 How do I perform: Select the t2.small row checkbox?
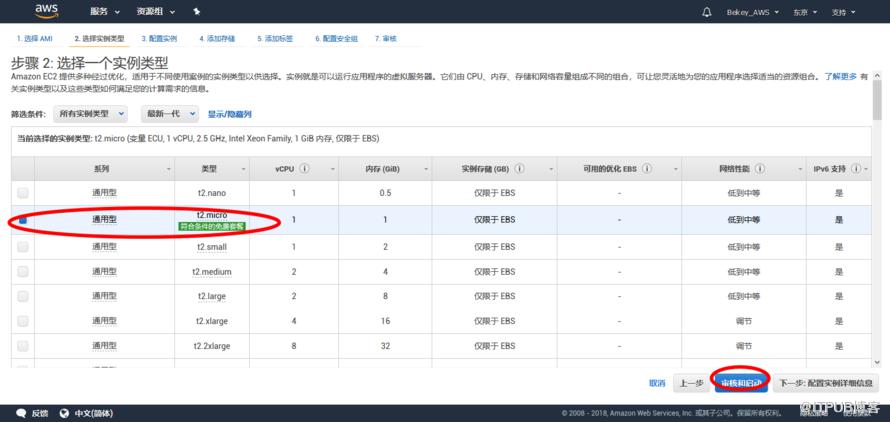23,246
